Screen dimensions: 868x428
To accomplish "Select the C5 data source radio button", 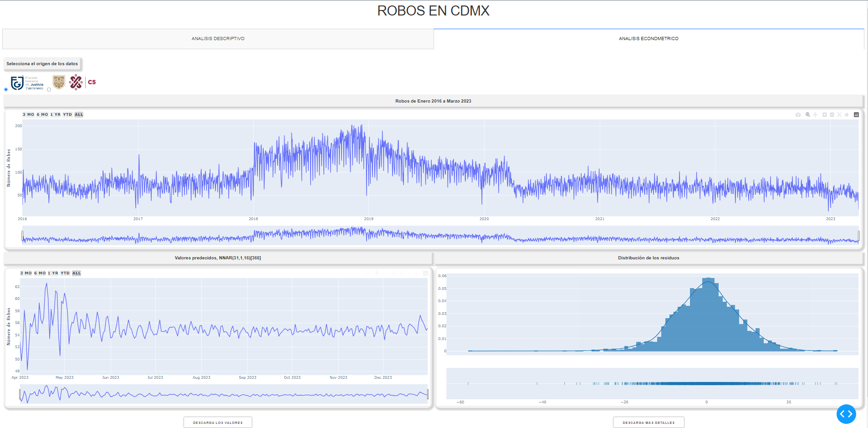I will tap(49, 89).
